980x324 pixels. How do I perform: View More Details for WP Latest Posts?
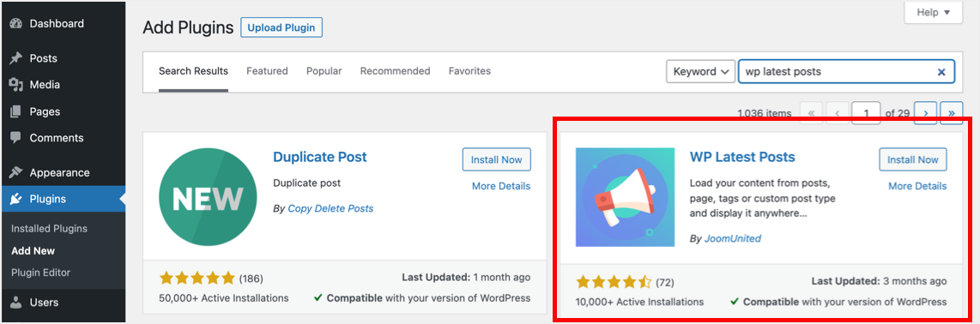click(x=917, y=186)
